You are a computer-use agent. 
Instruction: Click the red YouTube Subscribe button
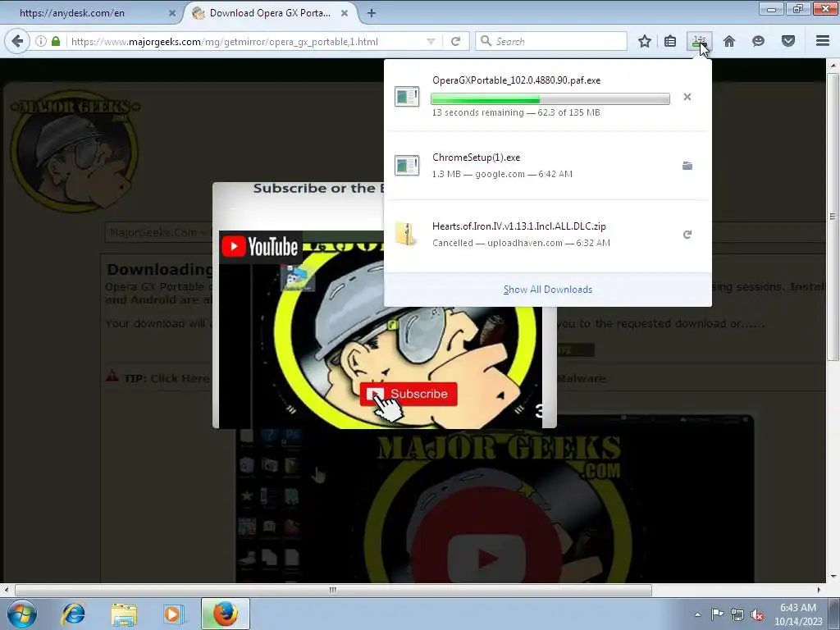[409, 394]
